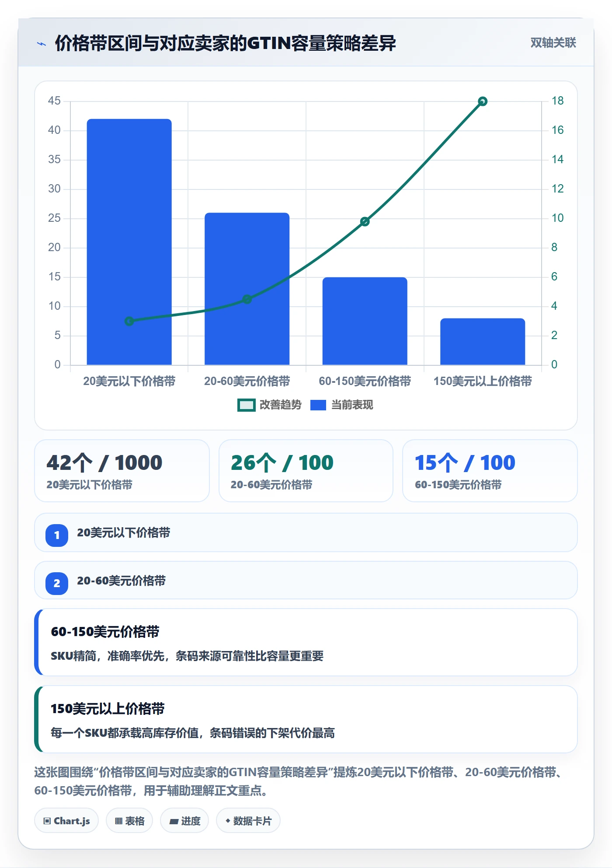The image size is (612, 868).
Task: Click the line point above 60-150美元 bar
Action: [365, 221]
